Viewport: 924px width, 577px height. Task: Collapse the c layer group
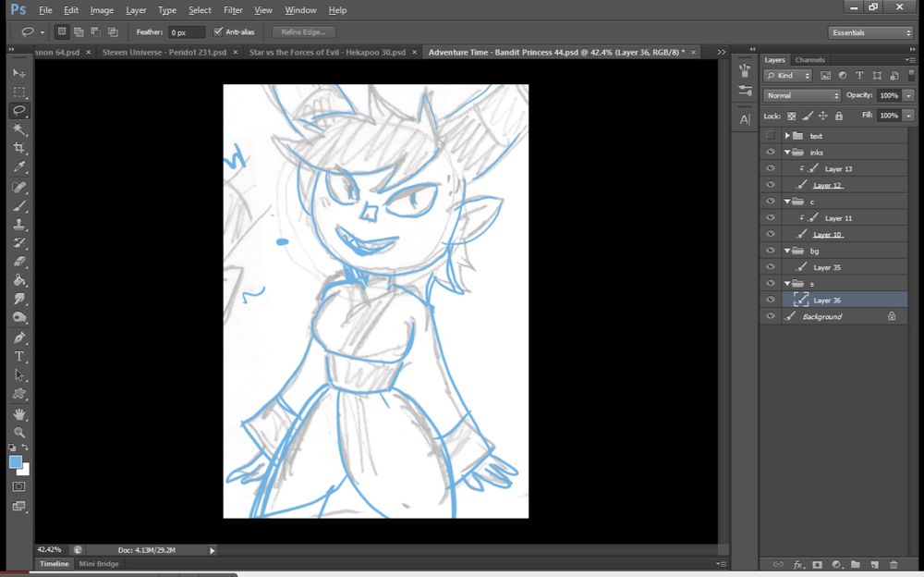[x=786, y=202]
